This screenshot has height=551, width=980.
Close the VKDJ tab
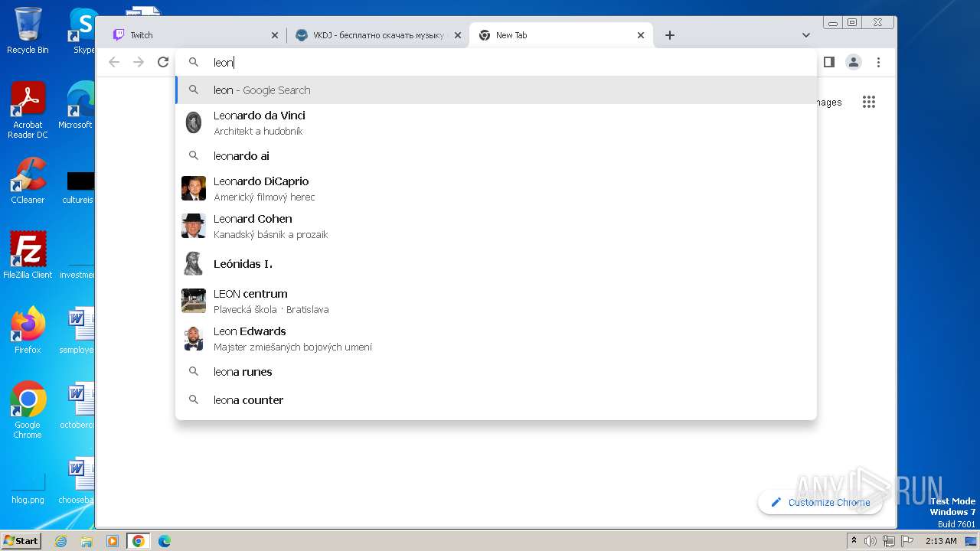(x=458, y=35)
